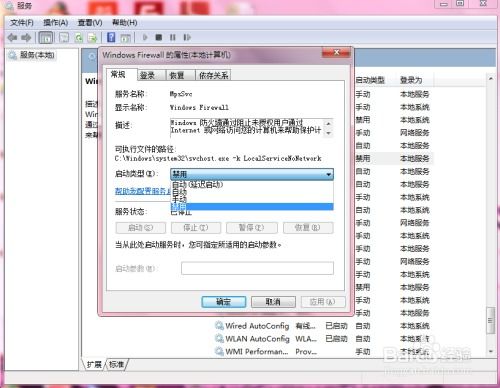Collapse the 启动类型 combo box arrow
The height and width of the screenshot is (388, 500).
pyautogui.click(x=328, y=174)
